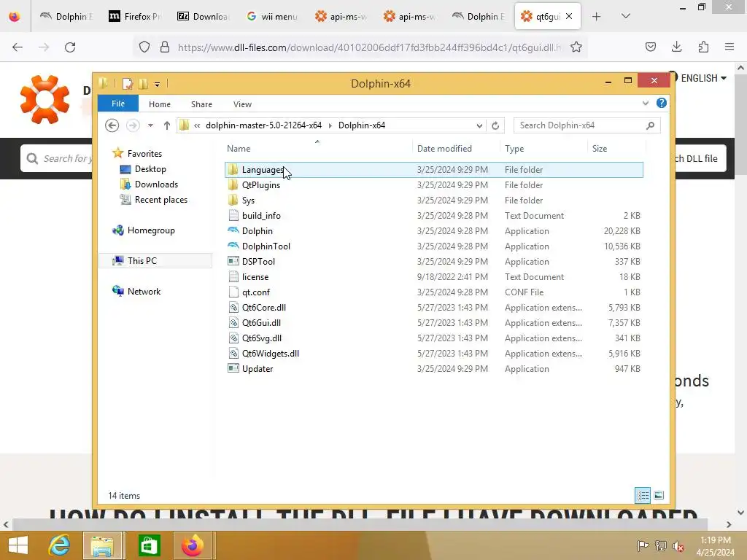
Task: Open recent locations dropdown arrow
Action: pos(150,125)
